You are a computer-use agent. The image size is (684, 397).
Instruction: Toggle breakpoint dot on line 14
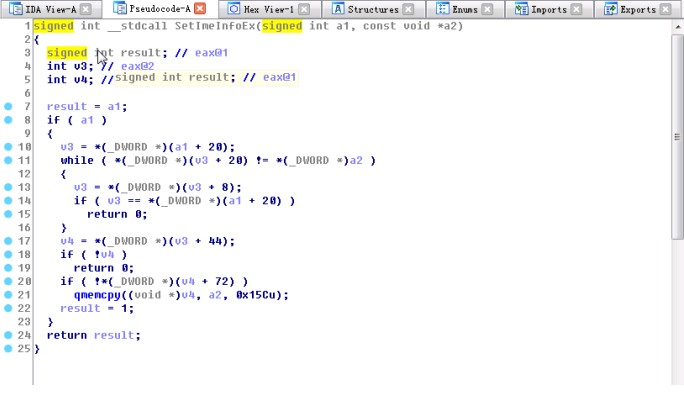click(8, 201)
